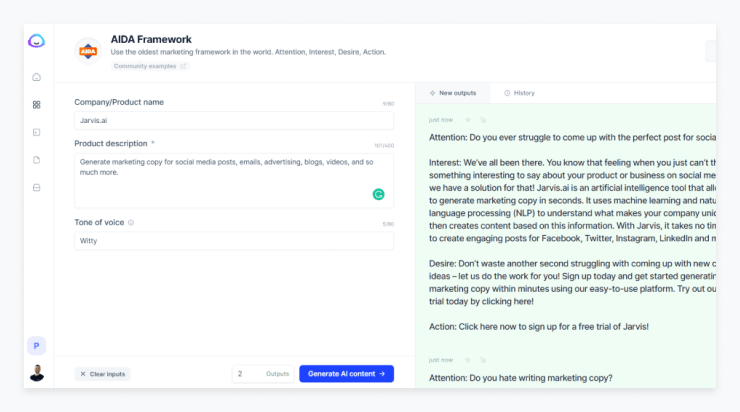Screen dimensions: 740x412
Task: Open the Jarvis logo home
Action: 36,41
